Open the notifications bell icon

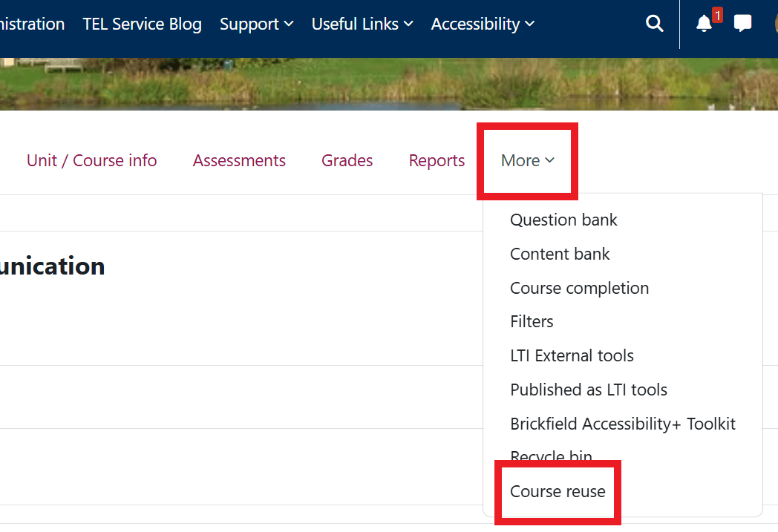tap(704, 24)
